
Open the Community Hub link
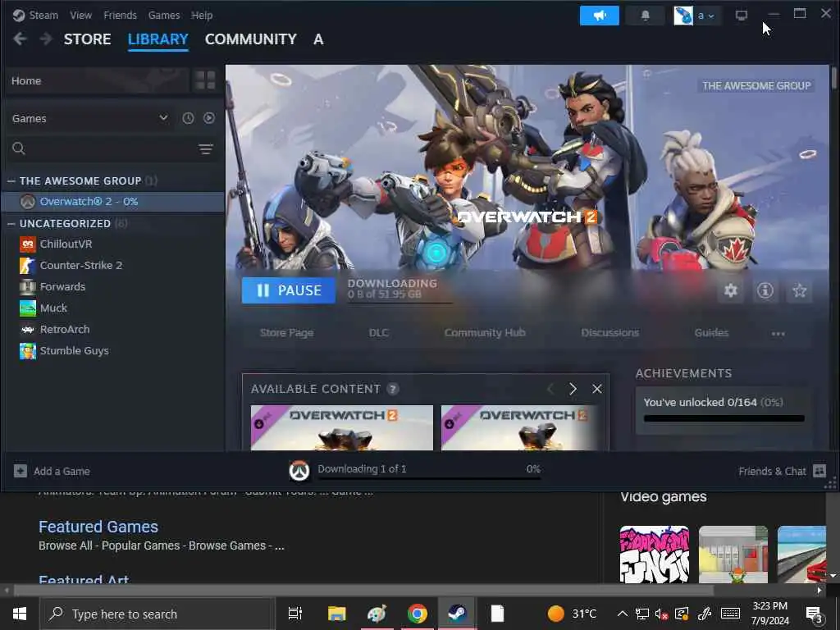(x=485, y=333)
